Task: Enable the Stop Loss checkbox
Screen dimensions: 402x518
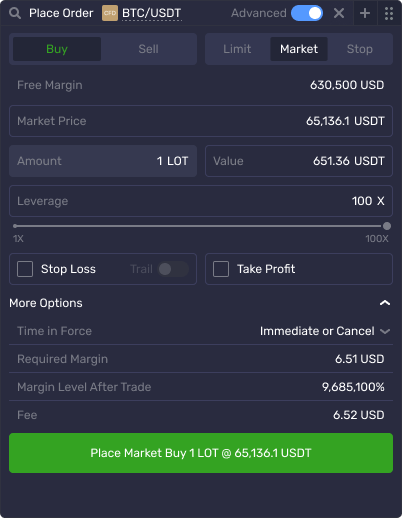Action: [25, 269]
